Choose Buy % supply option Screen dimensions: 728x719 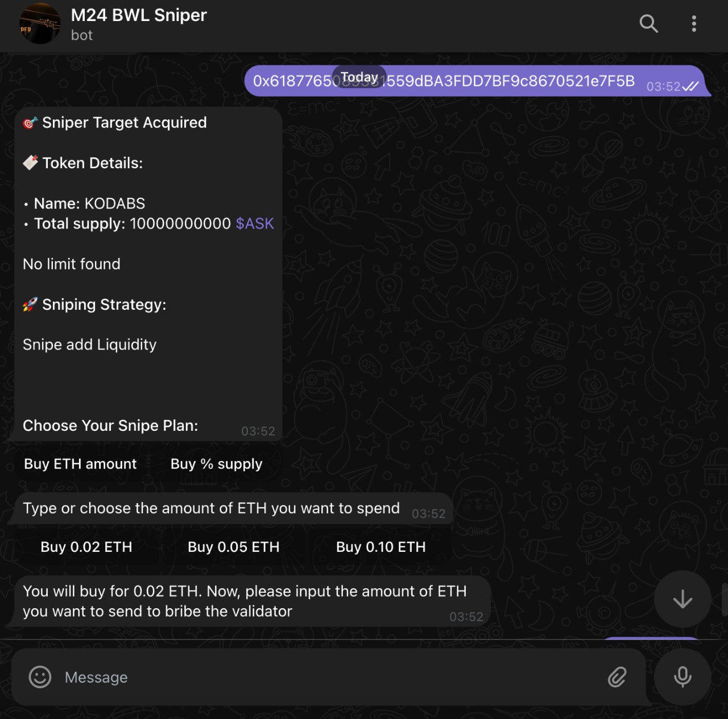216,464
